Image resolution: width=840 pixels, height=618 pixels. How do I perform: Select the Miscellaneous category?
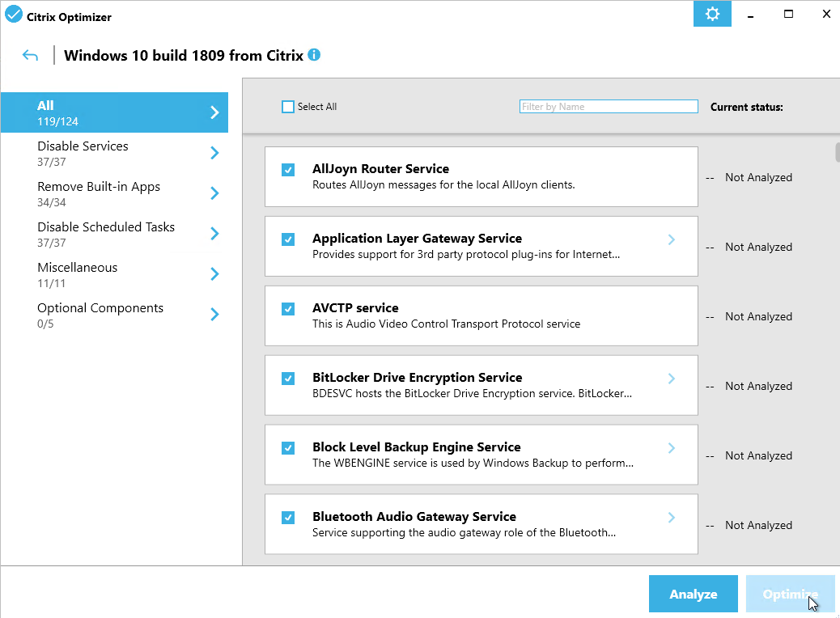pos(114,274)
